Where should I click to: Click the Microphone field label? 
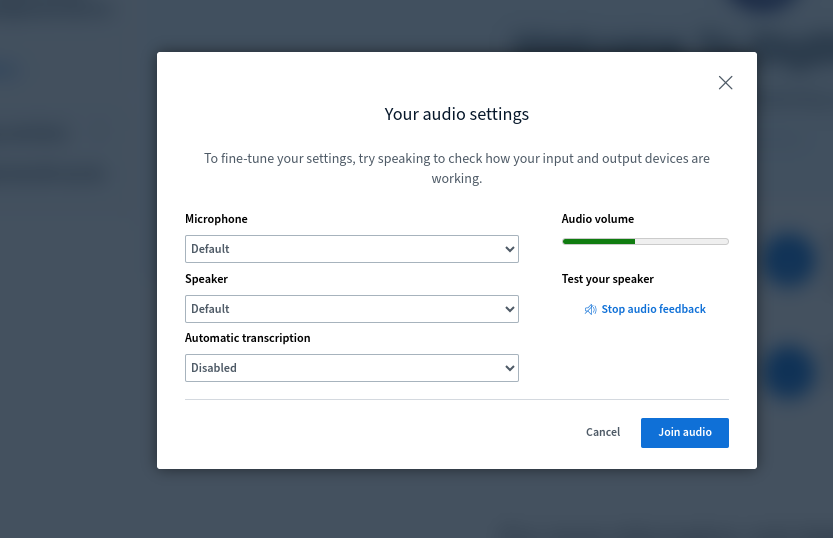[x=216, y=219]
